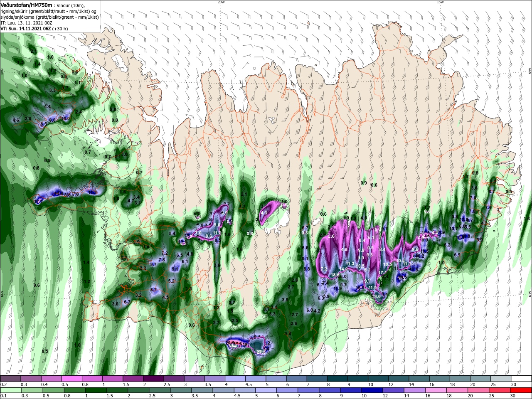Pick bottom-row swatch between 2 and 2.5
This screenshot has width=532, height=399.
(x=138, y=390)
